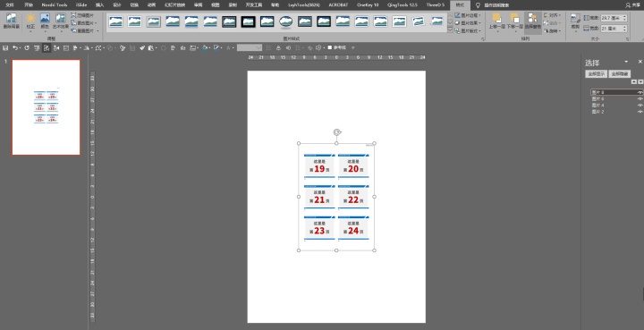This screenshot has height=330, width=644.
Task: Move the selected object down in Selection pane
Action: click(640, 81)
